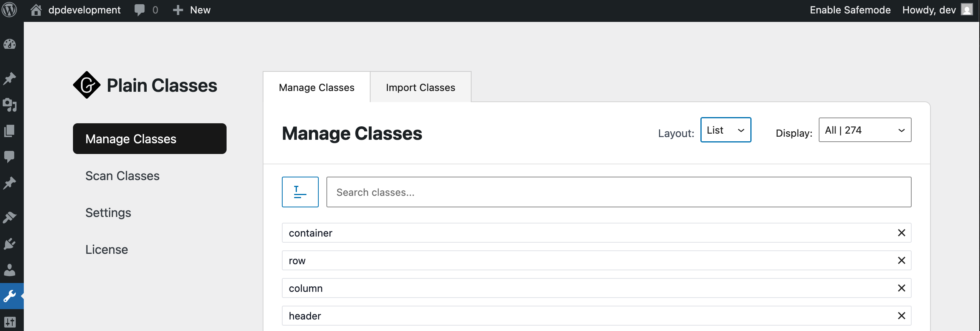Go to the Settings page
Image resolution: width=980 pixels, height=331 pixels.
pos(108,212)
